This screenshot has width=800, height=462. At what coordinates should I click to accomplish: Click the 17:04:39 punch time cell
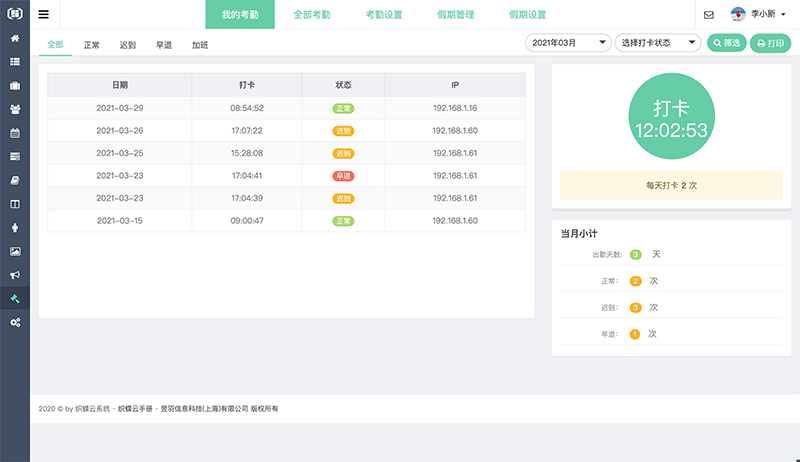pos(247,198)
